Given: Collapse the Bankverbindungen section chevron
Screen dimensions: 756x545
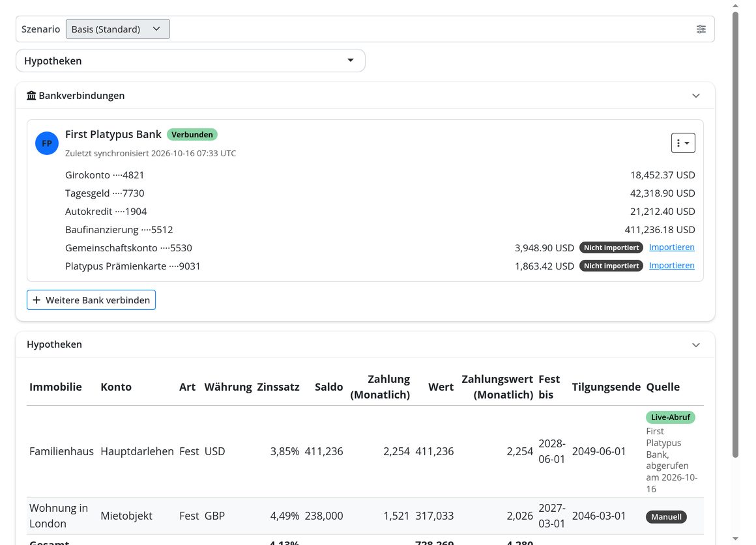Looking at the screenshot, I should click(696, 96).
